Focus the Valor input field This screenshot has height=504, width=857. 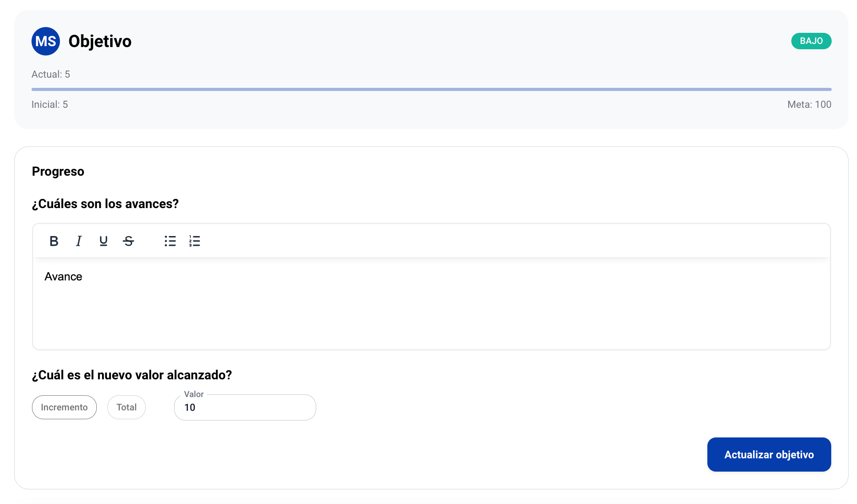point(245,408)
